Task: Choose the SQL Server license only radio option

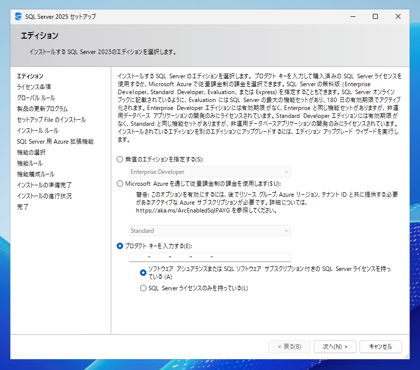Action: pyautogui.click(x=143, y=288)
